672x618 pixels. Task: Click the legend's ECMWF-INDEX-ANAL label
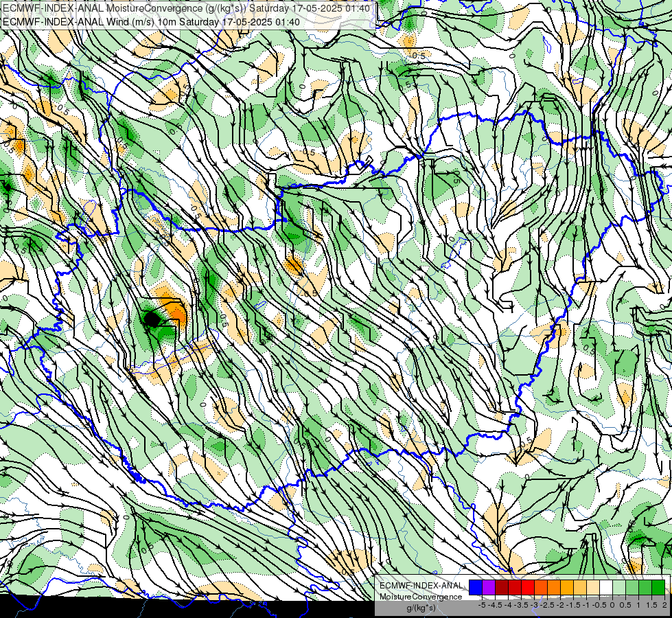421,586
